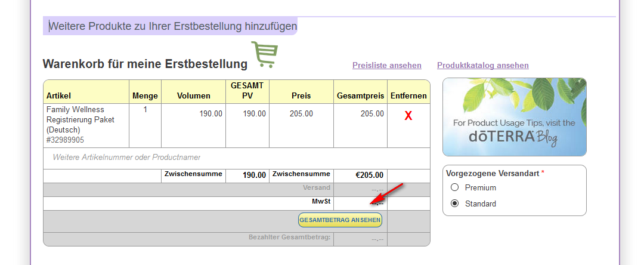644x265 pixels.
Task: Click the €205.00 Zwischensumme total
Action: pyautogui.click(x=369, y=175)
